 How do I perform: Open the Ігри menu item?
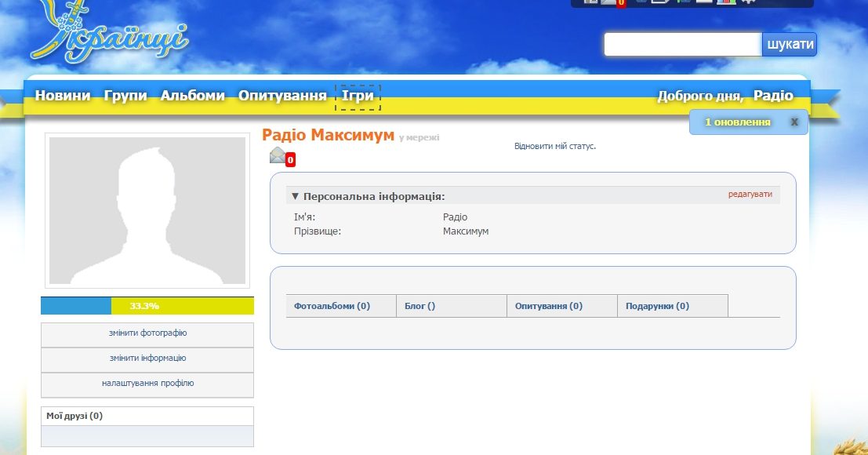tap(358, 96)
